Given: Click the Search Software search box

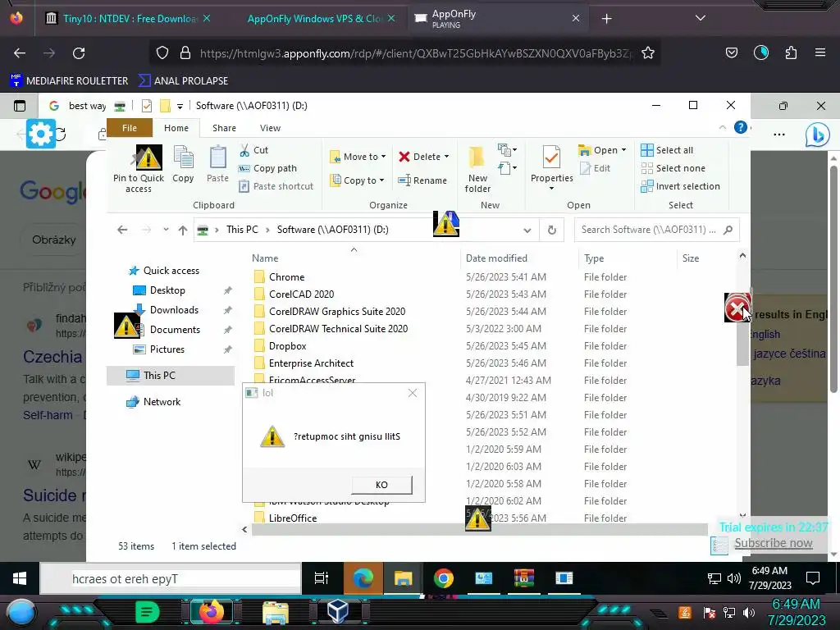Looking at the screenshot, I should click(657, 230).
